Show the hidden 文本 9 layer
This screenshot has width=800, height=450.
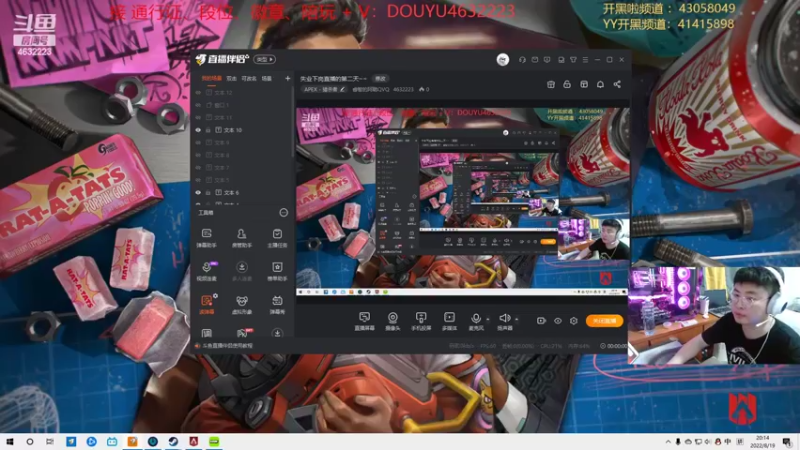198,142
